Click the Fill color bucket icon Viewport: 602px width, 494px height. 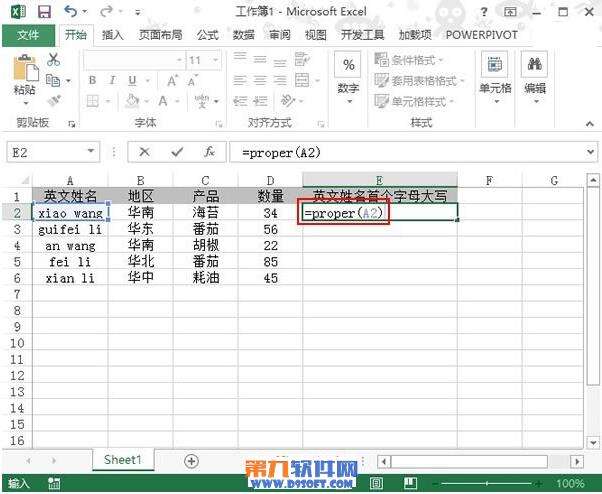click(x=132, y=101)
